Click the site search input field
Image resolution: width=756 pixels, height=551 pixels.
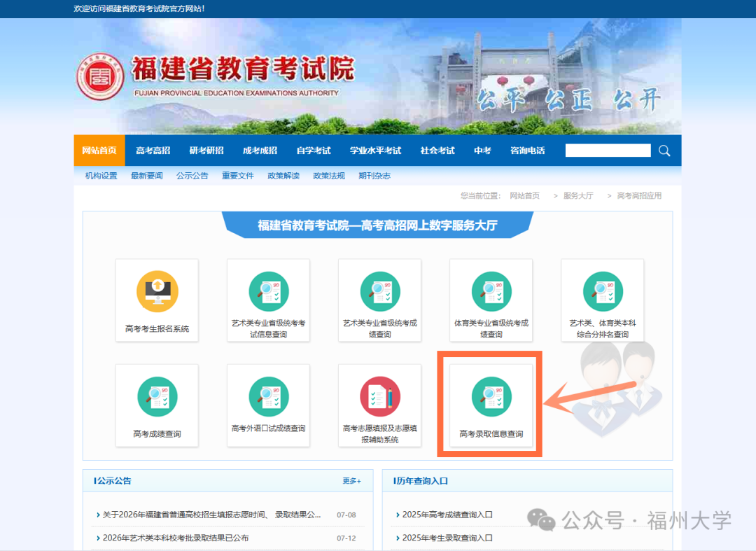608,151
